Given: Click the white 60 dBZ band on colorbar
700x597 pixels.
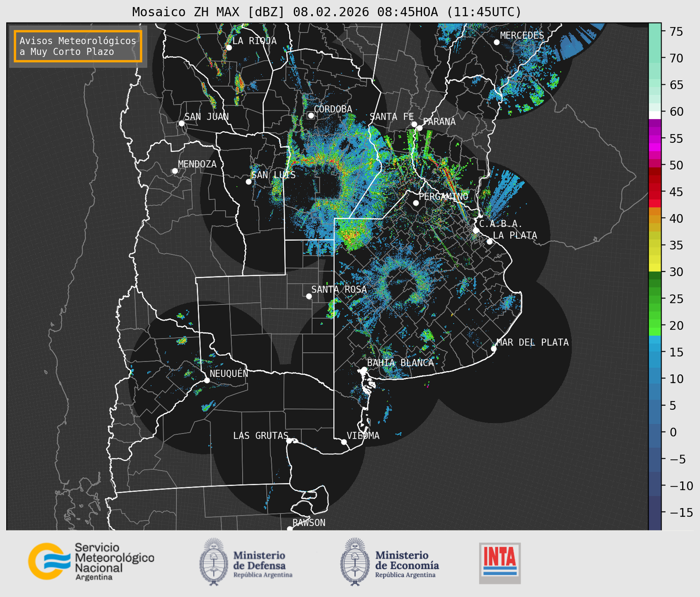Looking at the screenshot, I should (x=654, y=115).
